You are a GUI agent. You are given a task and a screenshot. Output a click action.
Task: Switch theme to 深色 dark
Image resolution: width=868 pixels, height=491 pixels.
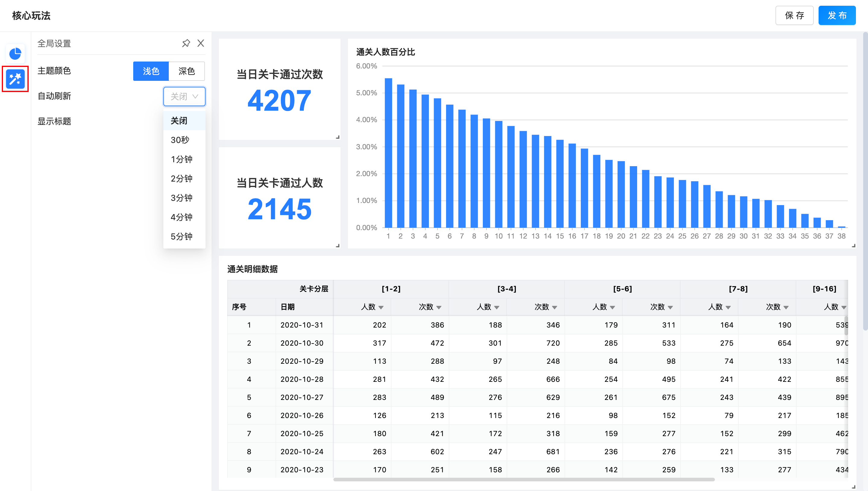click(186, 71)
